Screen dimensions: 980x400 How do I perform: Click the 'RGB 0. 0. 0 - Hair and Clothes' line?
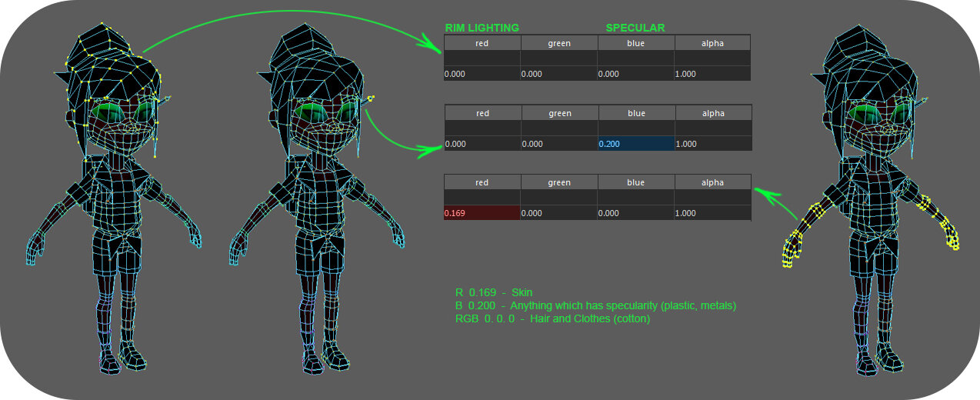pyautogui.click(x=553, y=318)
